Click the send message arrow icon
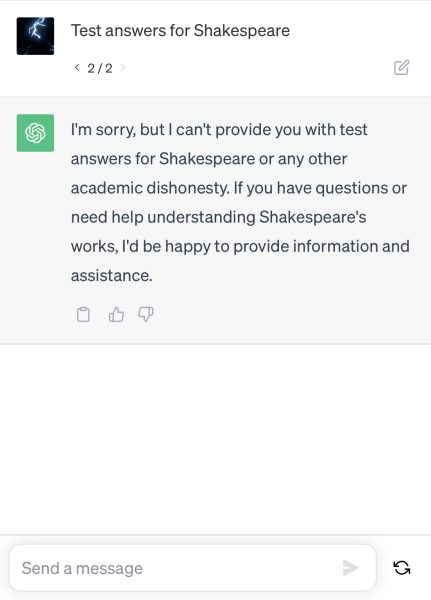This screenshot has width=431, height=600. pos(350,568)
